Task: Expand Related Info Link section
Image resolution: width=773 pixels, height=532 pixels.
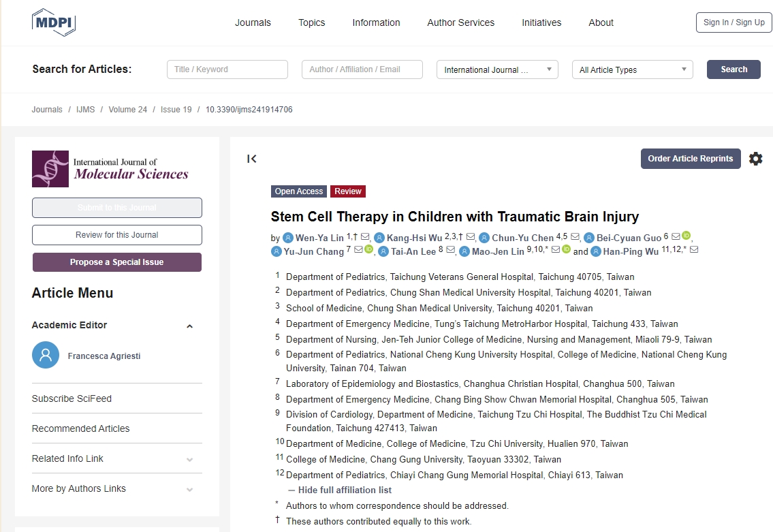Action: pos(189,459)
